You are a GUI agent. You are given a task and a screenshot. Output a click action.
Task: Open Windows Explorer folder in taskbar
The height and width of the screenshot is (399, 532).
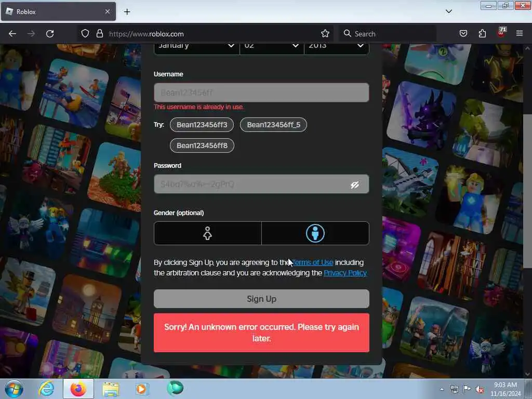tap(111, 389)
